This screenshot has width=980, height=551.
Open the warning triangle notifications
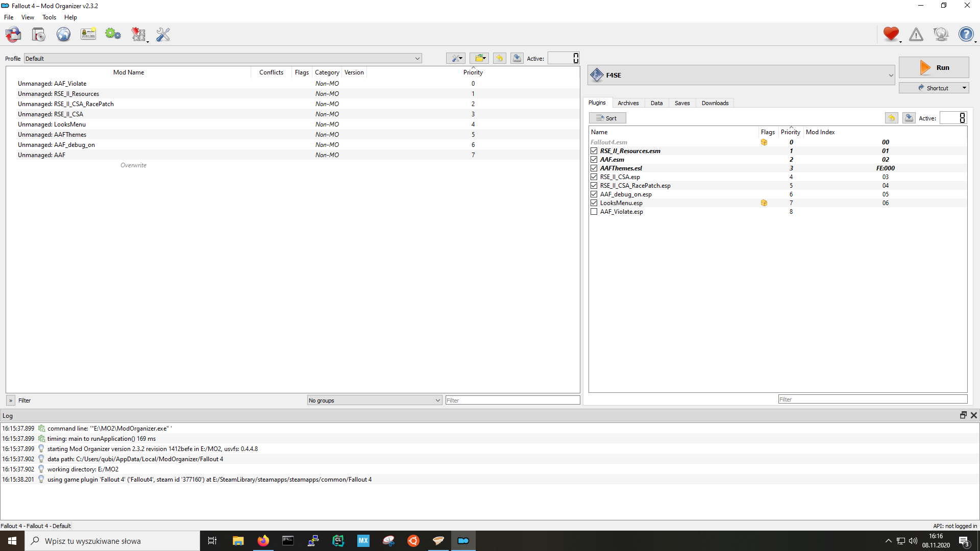point(916,34)
